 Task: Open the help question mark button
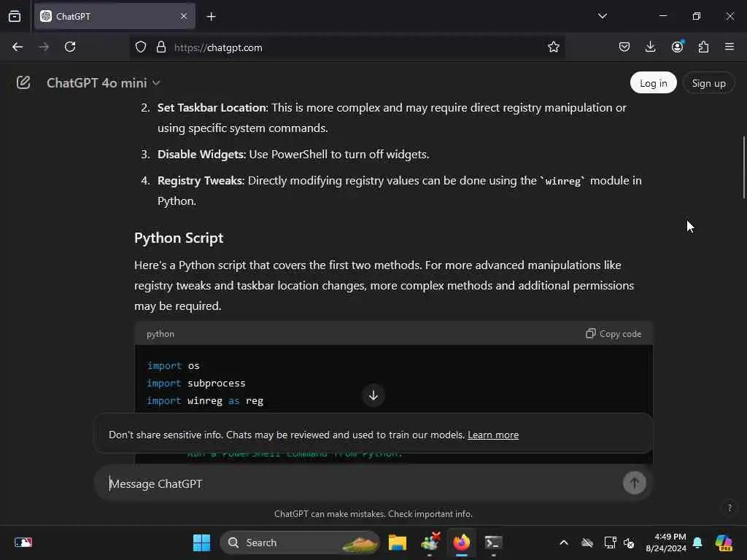(x=729, y=507)
